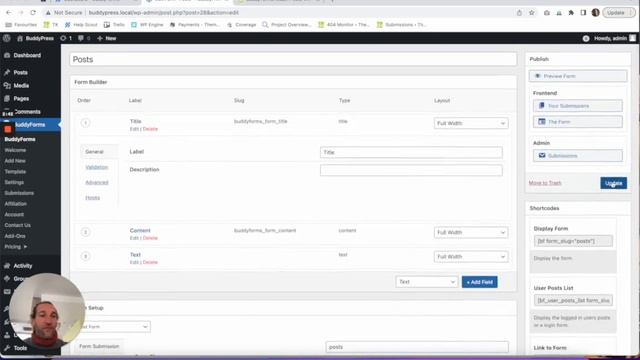Click Edit under the Text field
This screenshot has height=360, width=640.
134,262
